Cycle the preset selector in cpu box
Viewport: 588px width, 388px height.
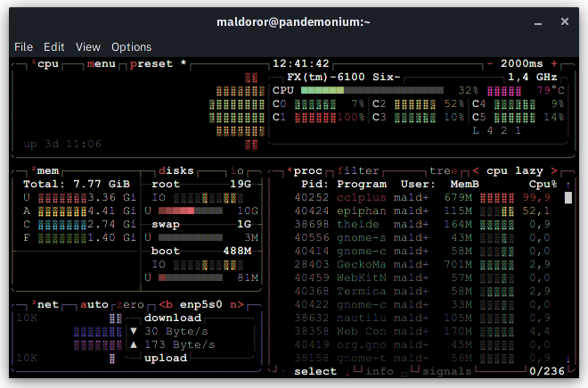(x=155, y=64)
